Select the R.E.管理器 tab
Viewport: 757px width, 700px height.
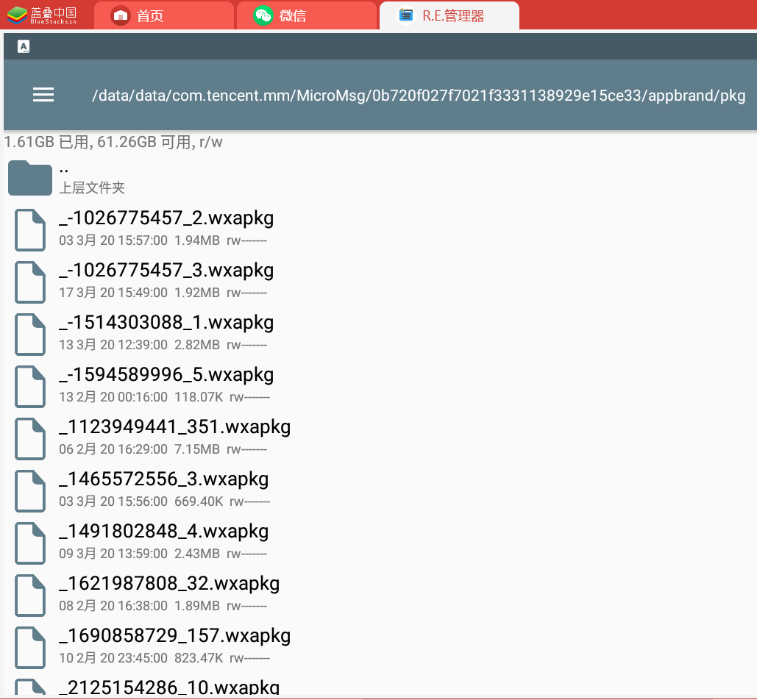pyautogui.click(x=449, y=16)
